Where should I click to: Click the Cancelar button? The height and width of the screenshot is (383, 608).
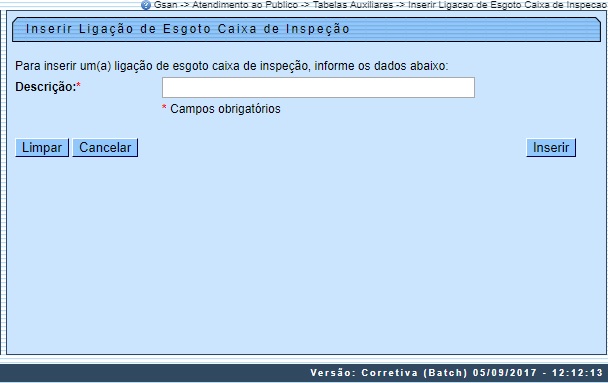pos(105,148)
